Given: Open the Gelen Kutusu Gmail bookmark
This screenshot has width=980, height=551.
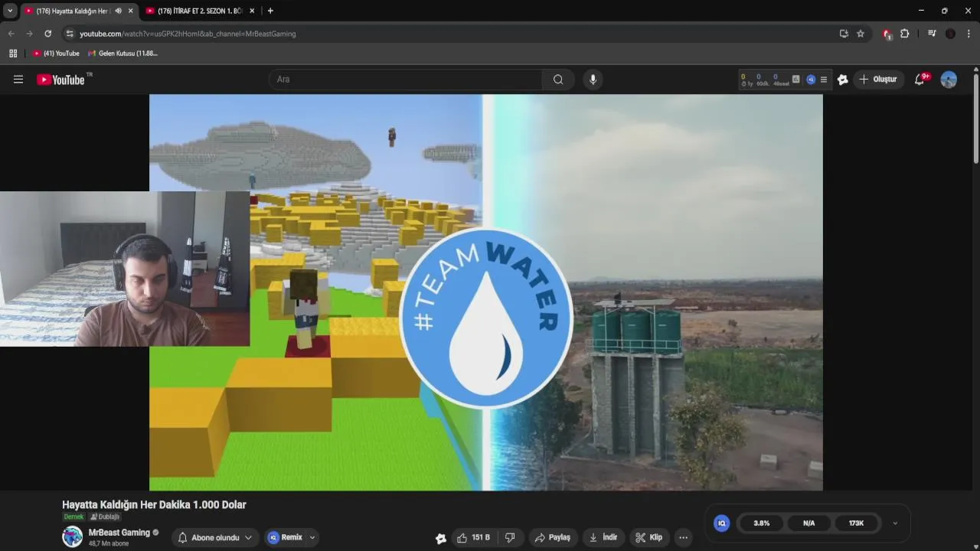Looking at the screenshot, I should pyautogui.click(x=122, y=54).
